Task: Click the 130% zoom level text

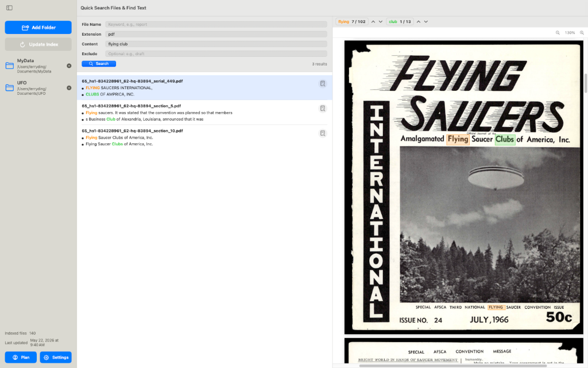Action: (570, 33)
